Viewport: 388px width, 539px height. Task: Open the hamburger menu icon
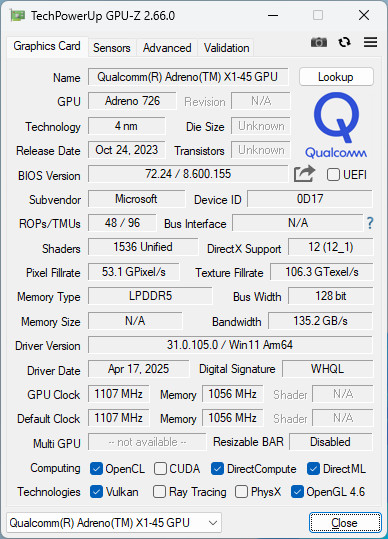(x=370, y=42)
